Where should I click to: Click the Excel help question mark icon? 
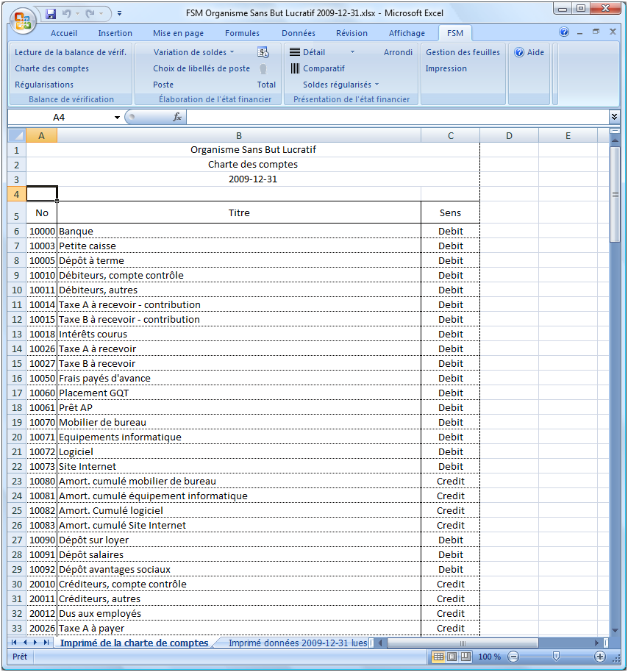(564, 32)
